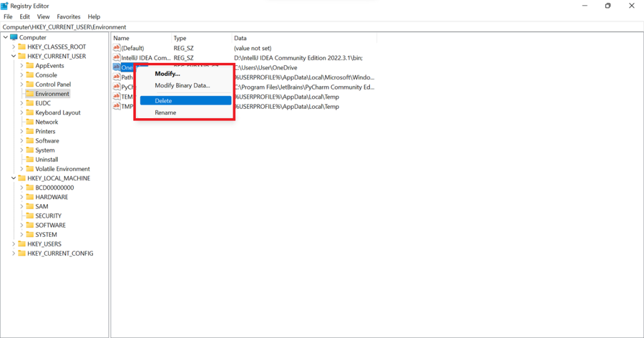Select the HKEY_USERS label
Screen dimensions: 644x338
(45, 244)
